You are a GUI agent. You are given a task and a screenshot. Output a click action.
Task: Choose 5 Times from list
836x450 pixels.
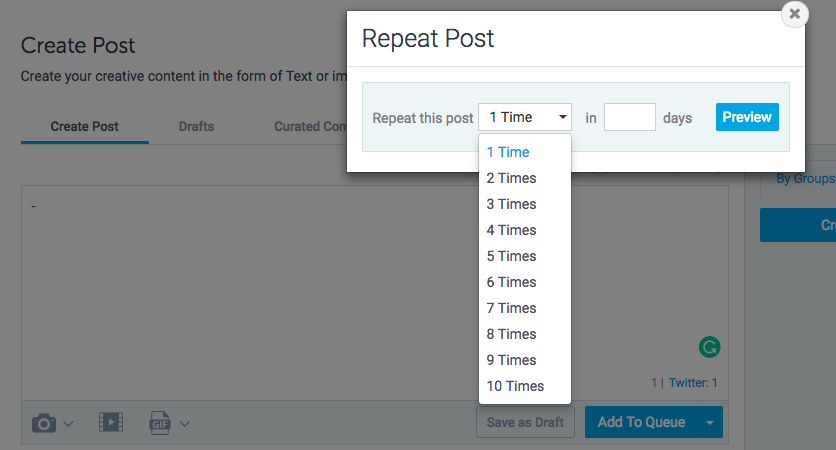(x=511, y=256)
